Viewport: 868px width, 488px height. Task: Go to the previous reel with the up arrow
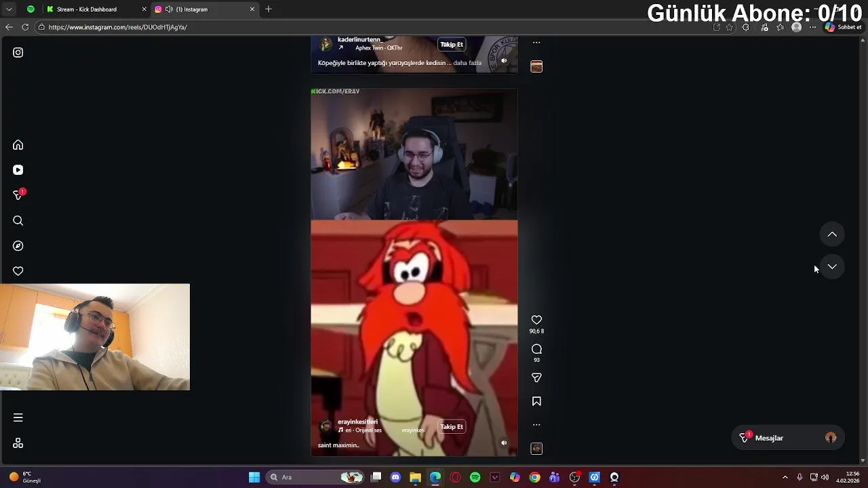832,235
